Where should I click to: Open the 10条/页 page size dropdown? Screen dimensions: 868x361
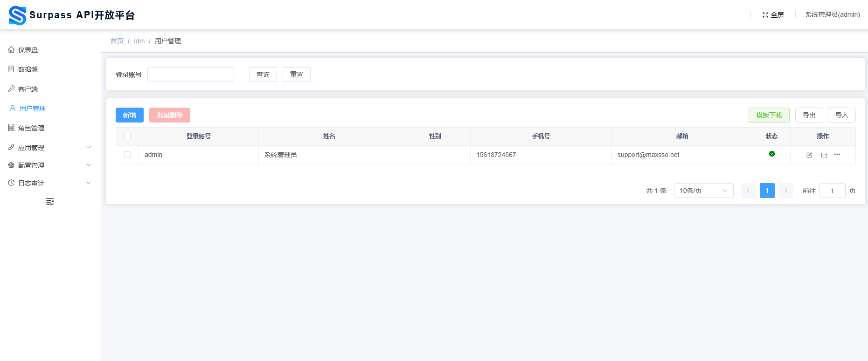pos(703,191)
